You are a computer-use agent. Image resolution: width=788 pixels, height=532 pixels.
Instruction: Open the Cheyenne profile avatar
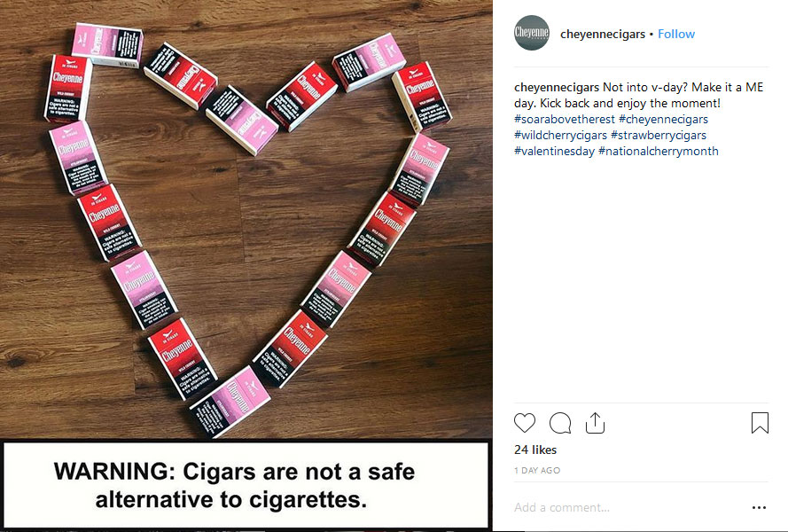click(x=532, y=33)
